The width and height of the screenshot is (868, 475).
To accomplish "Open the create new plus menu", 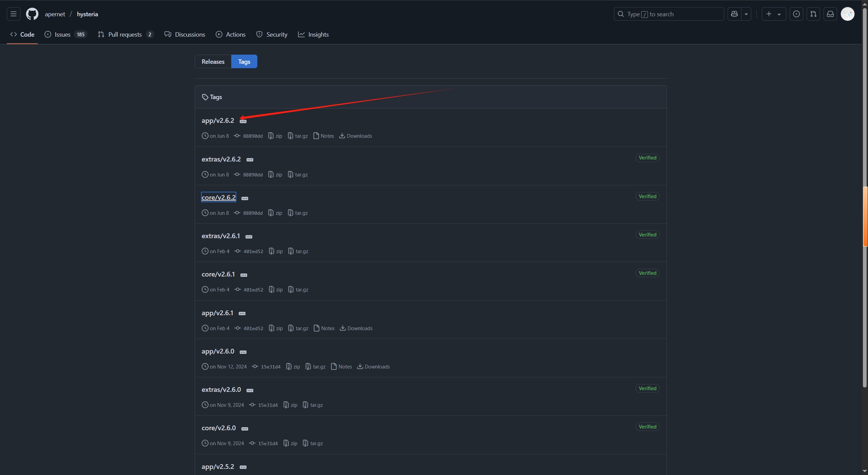I will click(x=773, y=14).
